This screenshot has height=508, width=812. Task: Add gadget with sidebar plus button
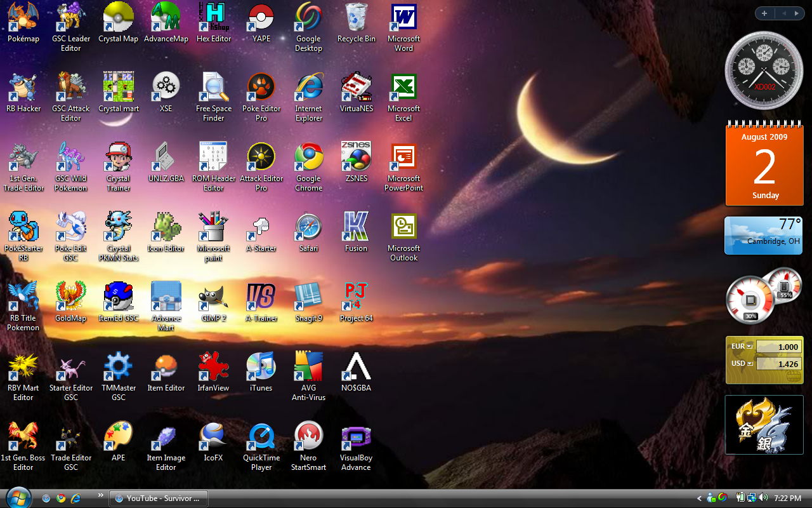tap(764, 13)
